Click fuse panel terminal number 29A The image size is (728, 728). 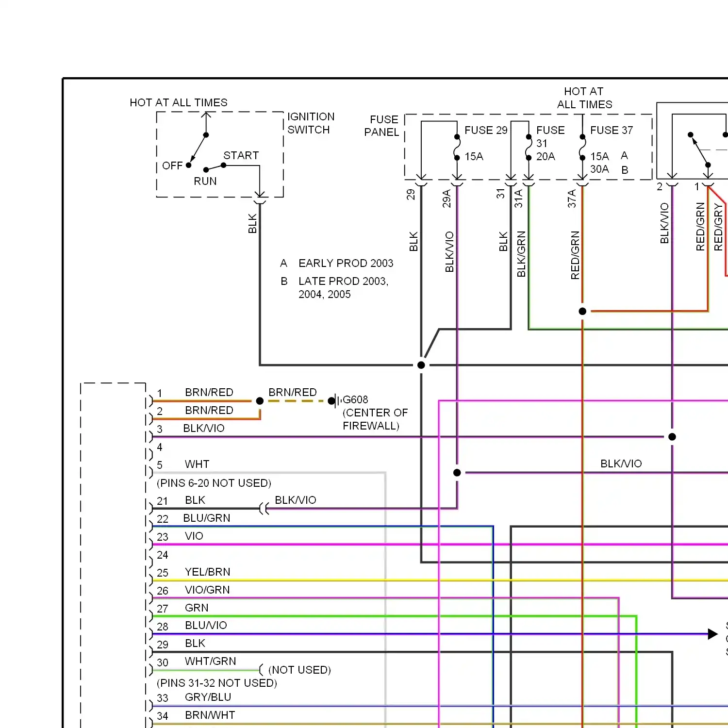447,199
